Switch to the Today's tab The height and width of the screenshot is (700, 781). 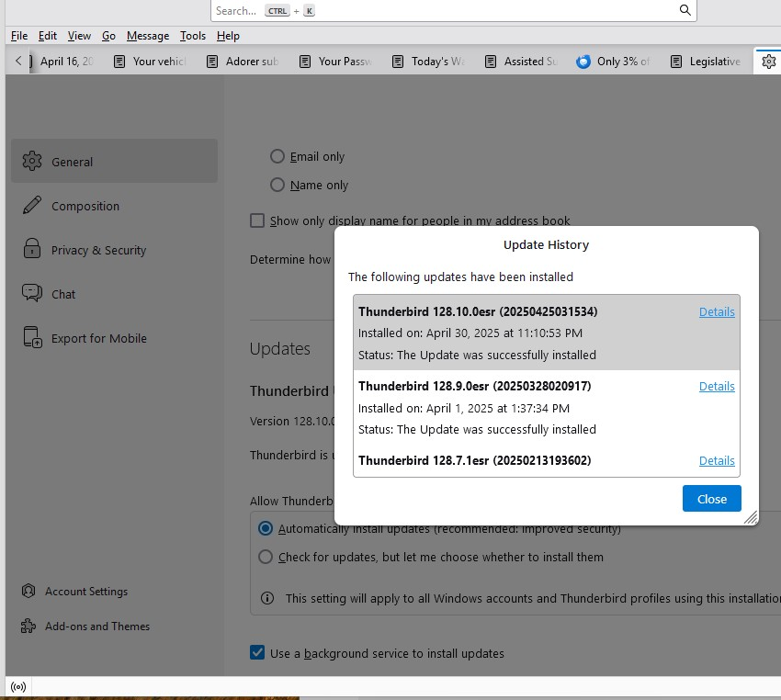point(429,62)
